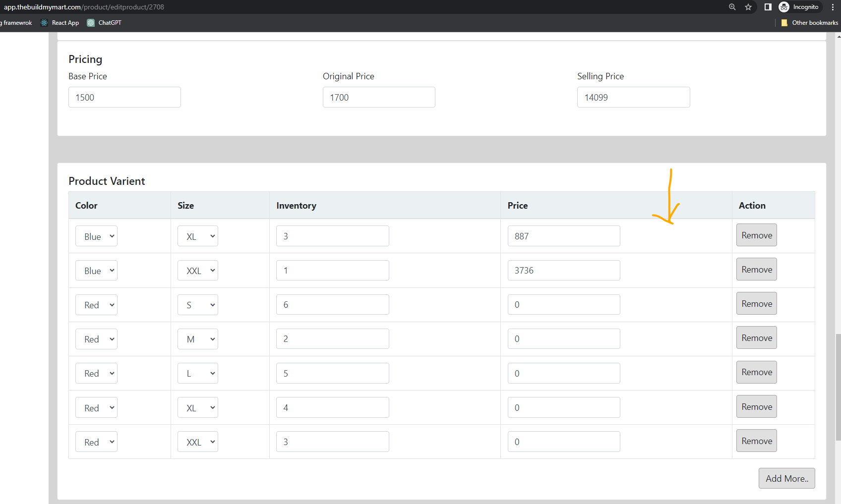841x504 pixels.
Task: Open Size dropdown showing M
Action: point(198,338)
